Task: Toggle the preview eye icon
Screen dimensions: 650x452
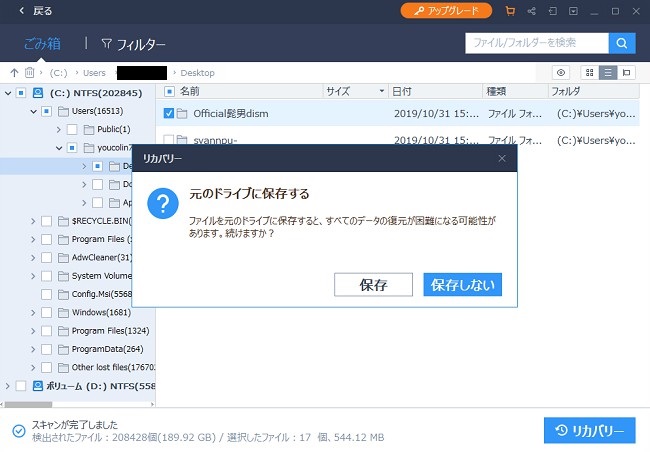Action: pos(561,73)
